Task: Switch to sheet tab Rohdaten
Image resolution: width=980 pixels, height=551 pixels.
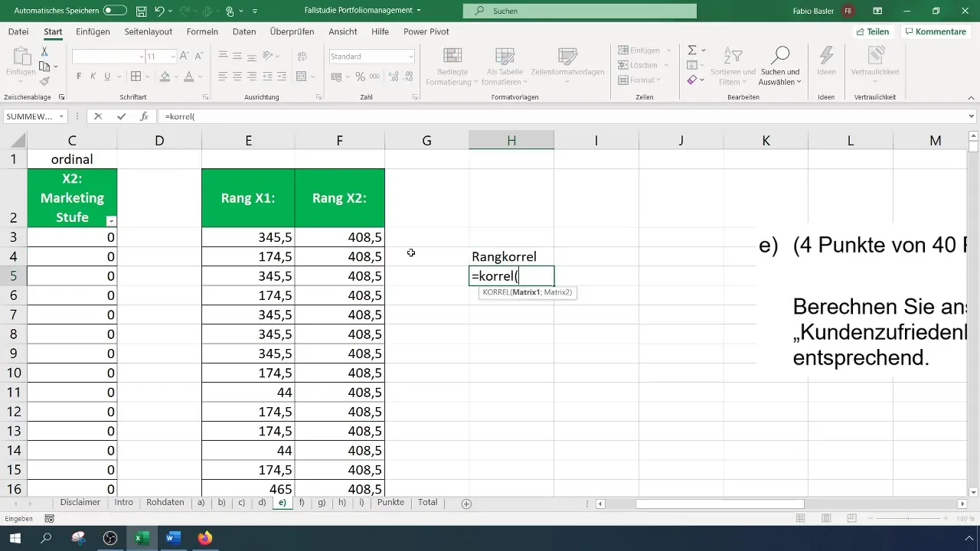Action: 165,503
